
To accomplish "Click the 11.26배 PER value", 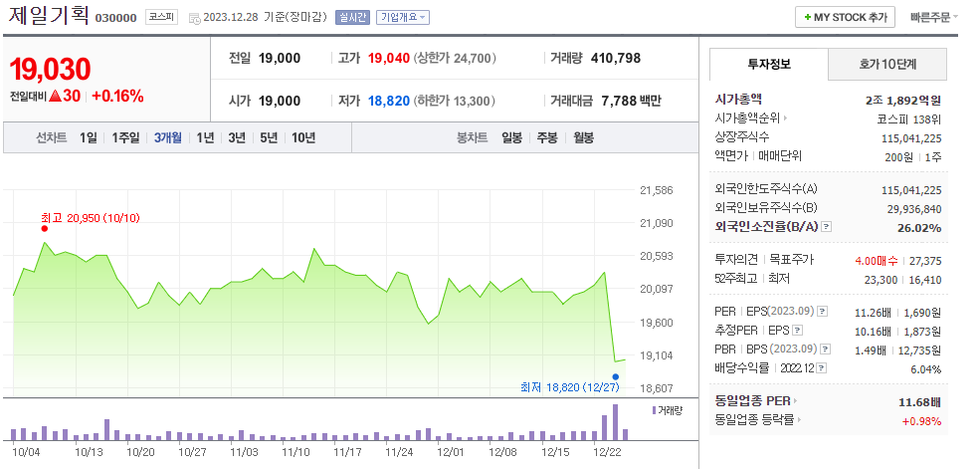I will [x=874, y=312].
